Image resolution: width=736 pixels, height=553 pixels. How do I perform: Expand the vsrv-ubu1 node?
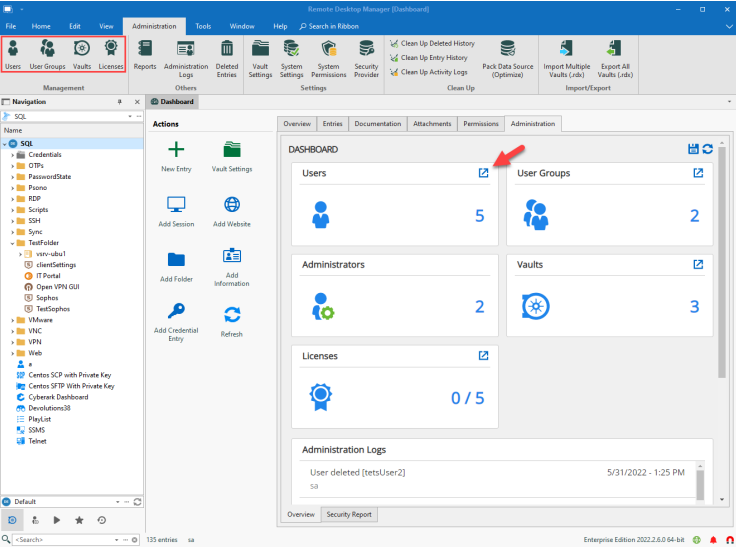pyautogui.click(x=20, y=254)
